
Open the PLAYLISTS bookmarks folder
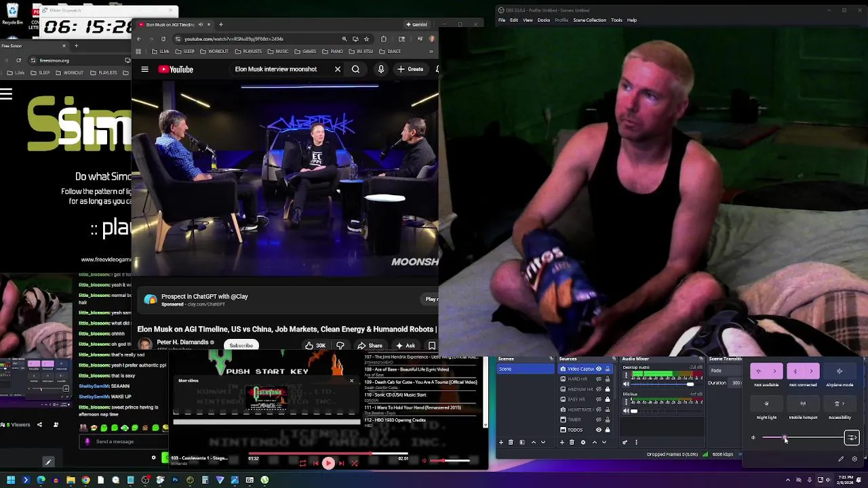point(248,52)
